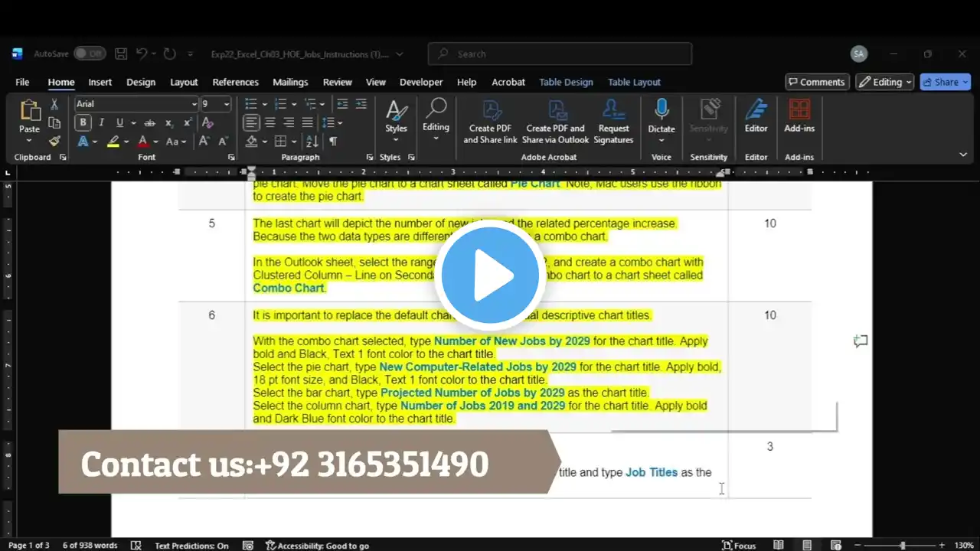Click Create PDF and Share link
The width and height of the screenshot is (980, 551).
tap(490, 122)
